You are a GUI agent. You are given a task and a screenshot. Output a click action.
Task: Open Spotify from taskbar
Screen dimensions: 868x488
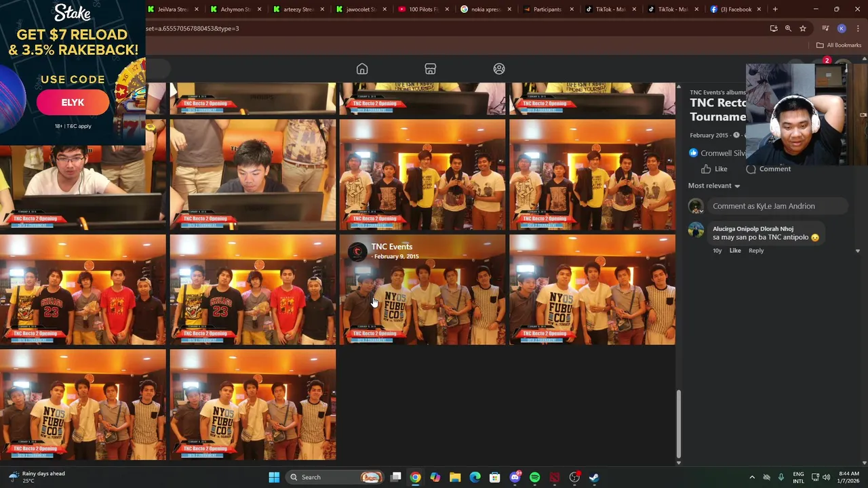534,477
